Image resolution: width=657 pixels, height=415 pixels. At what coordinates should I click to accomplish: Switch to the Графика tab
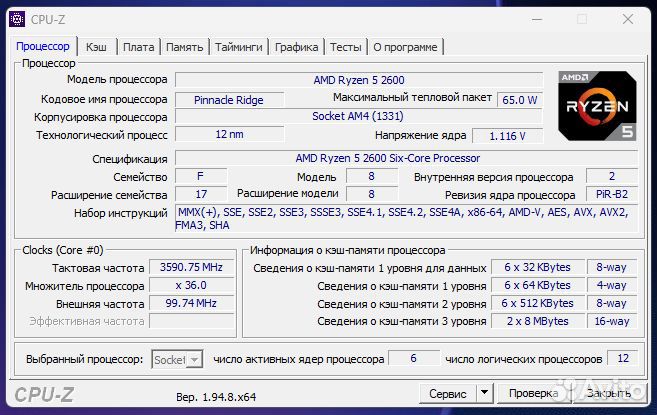coord(296,47)
